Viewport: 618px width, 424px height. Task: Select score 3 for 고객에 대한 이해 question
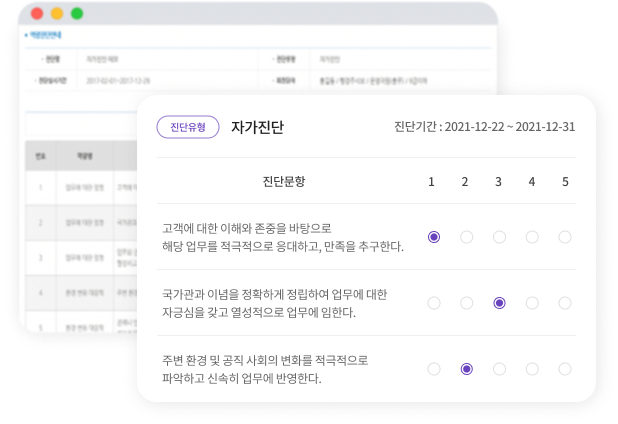pyautogui.click(x=499, y=237)
